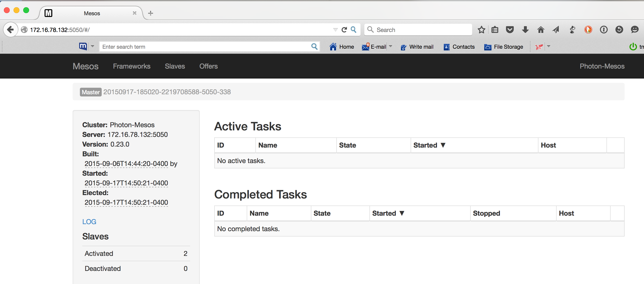
Task: Click the Write mail button
Action: (x=417, y=47)
